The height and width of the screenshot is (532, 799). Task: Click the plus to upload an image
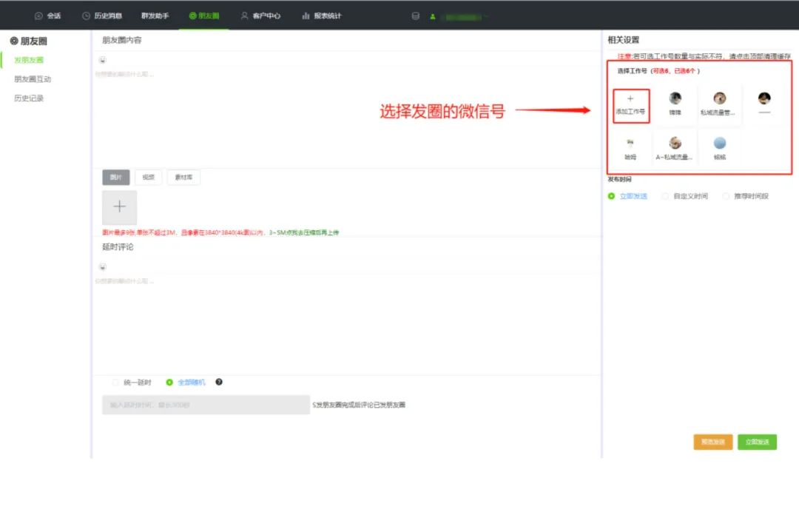pyautogui.click(x=118, y=207)
